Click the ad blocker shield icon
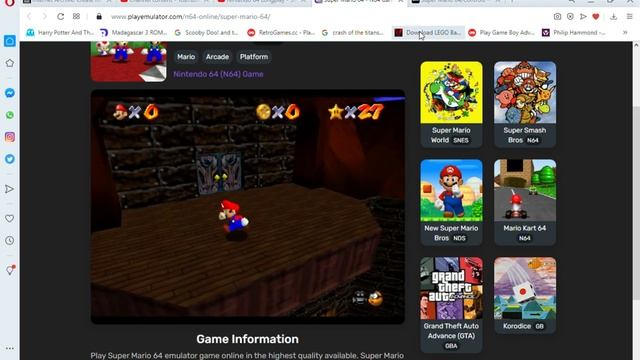Viewport: 640px width, 360px height. pyautogui.click(x=570, y=16)
